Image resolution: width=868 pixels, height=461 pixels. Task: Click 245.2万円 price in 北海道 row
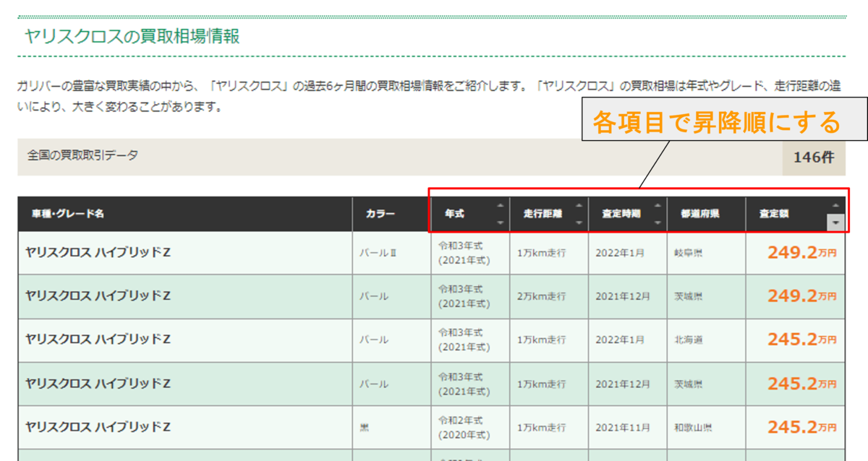[x=801, y=340]
